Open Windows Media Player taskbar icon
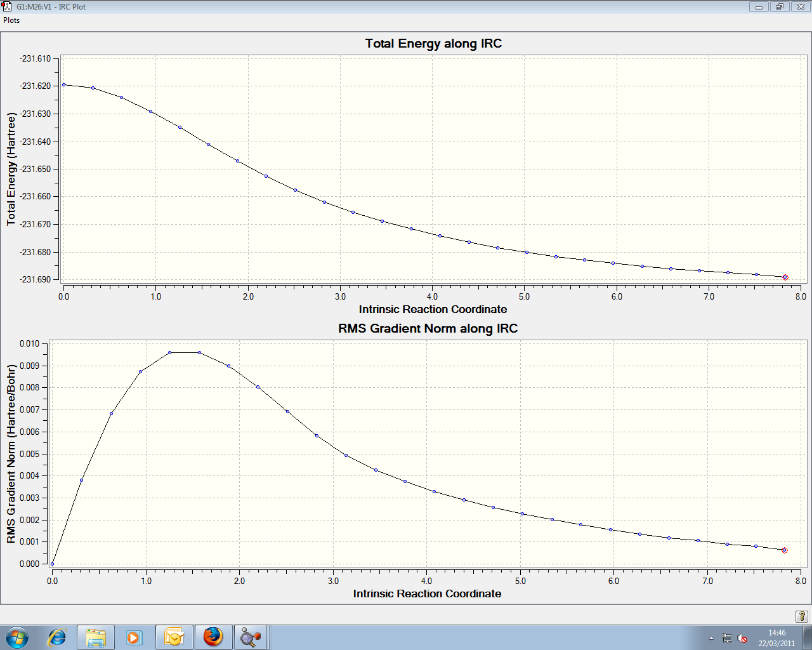This screenshot has width=812, height=650. coord(134,637)
